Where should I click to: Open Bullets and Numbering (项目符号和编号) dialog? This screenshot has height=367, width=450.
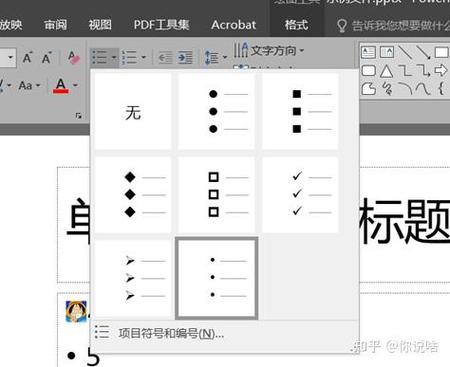tap(225, 333)
